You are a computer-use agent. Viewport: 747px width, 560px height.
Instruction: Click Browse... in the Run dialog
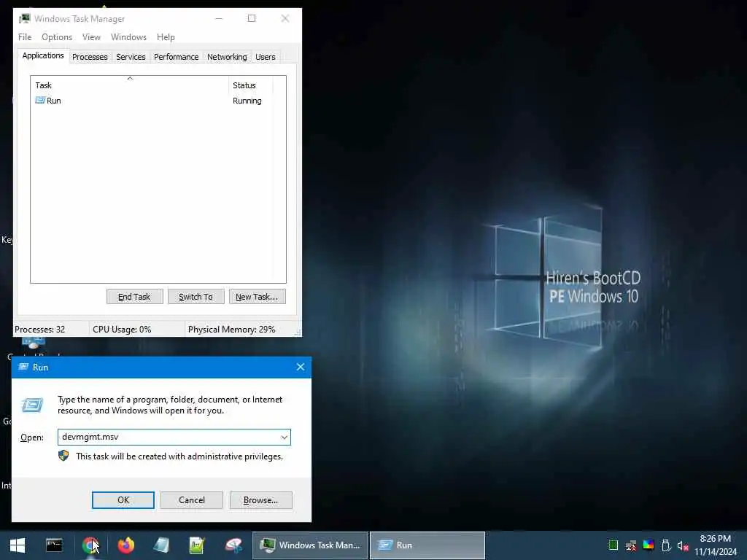pyautogui.click(x=260, y=500)
